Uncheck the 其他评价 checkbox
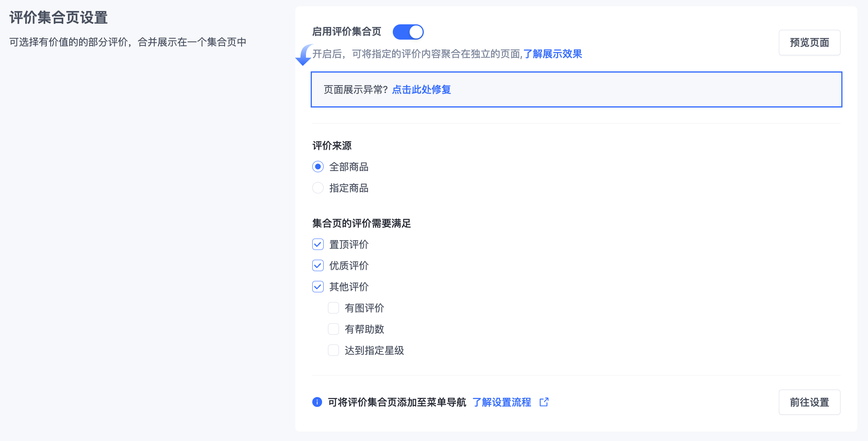The height and width of the screenshot is (441, 868). [318, 286]
